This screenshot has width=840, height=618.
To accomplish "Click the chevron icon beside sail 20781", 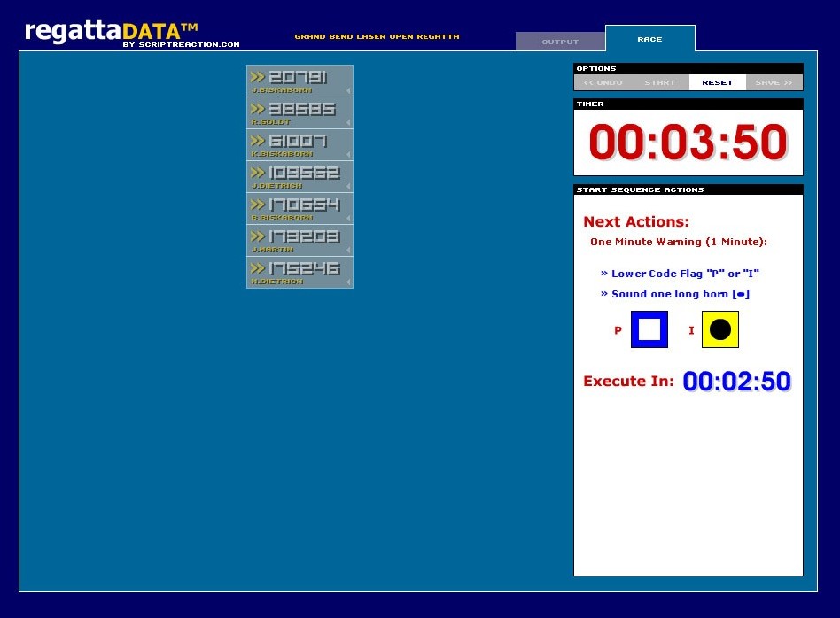I will tap(258, 77).
